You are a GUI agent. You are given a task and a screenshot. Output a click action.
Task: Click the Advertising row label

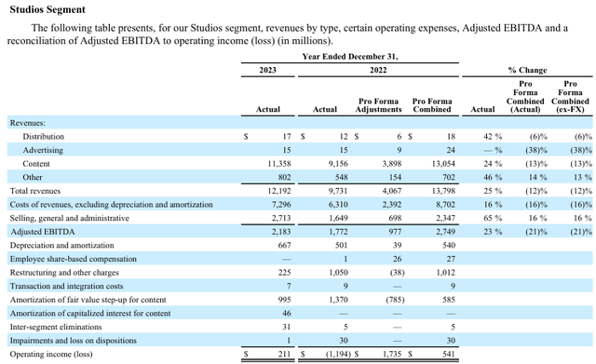43,150
